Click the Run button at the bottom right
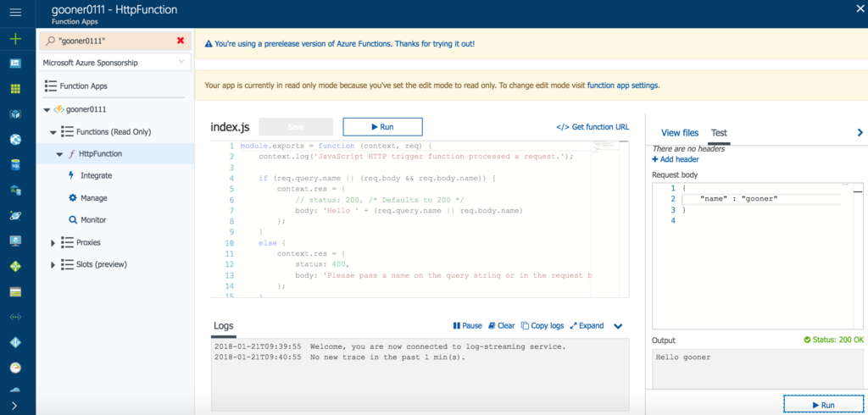Screen dimensions: 868x415 coord(822,405)
